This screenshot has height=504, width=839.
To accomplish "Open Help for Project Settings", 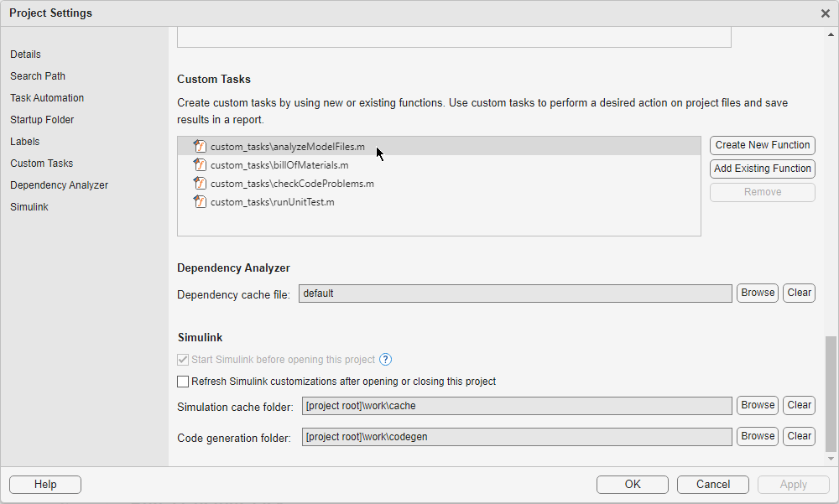I will point(45,485).
